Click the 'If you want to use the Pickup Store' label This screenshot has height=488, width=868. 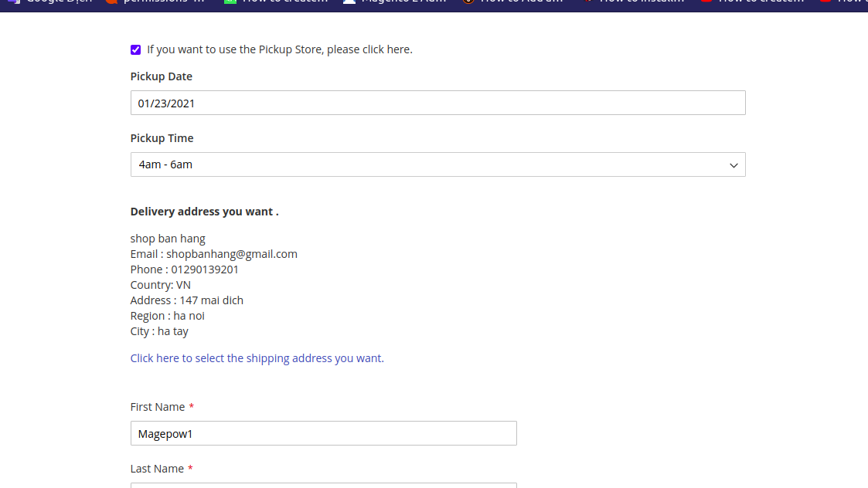tap(279, 49)
